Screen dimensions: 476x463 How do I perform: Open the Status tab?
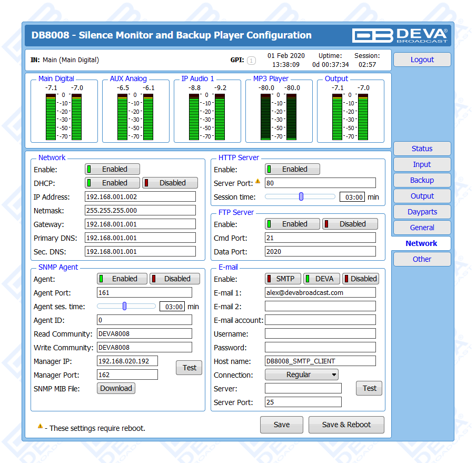click(422, 149)
